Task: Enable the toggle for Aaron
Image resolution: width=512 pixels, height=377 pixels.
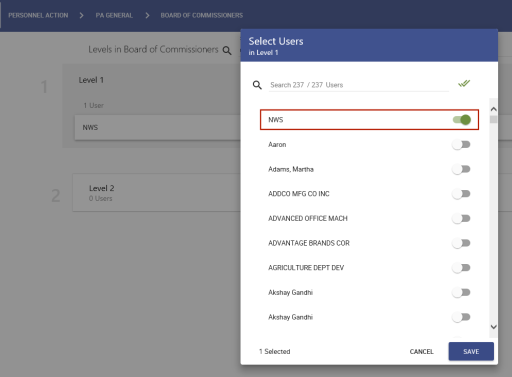Action: (x=461, y=144)
